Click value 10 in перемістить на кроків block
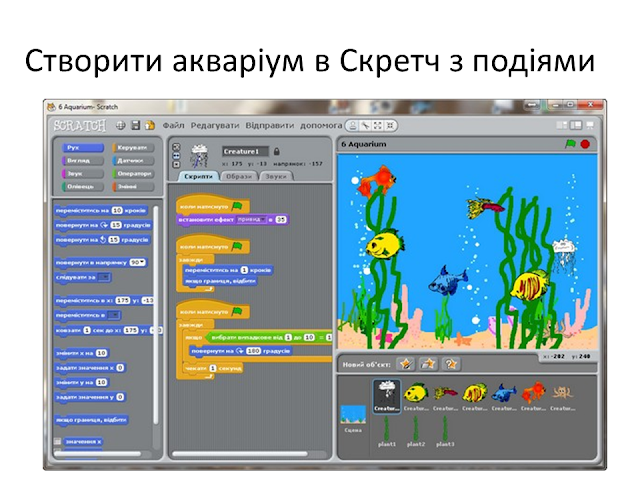Image resolution: width=640 pixels, height=480 pixels. [117, 211]
